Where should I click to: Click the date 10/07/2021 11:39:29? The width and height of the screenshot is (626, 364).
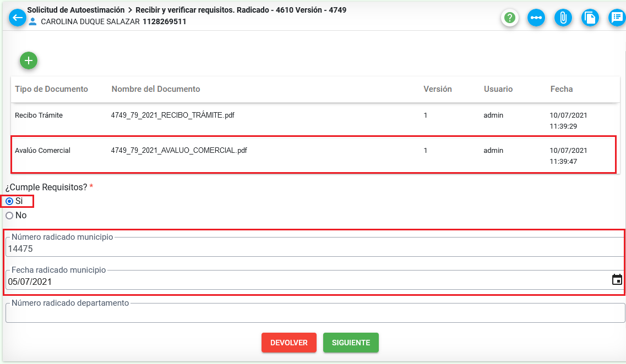tap(568, 121)
